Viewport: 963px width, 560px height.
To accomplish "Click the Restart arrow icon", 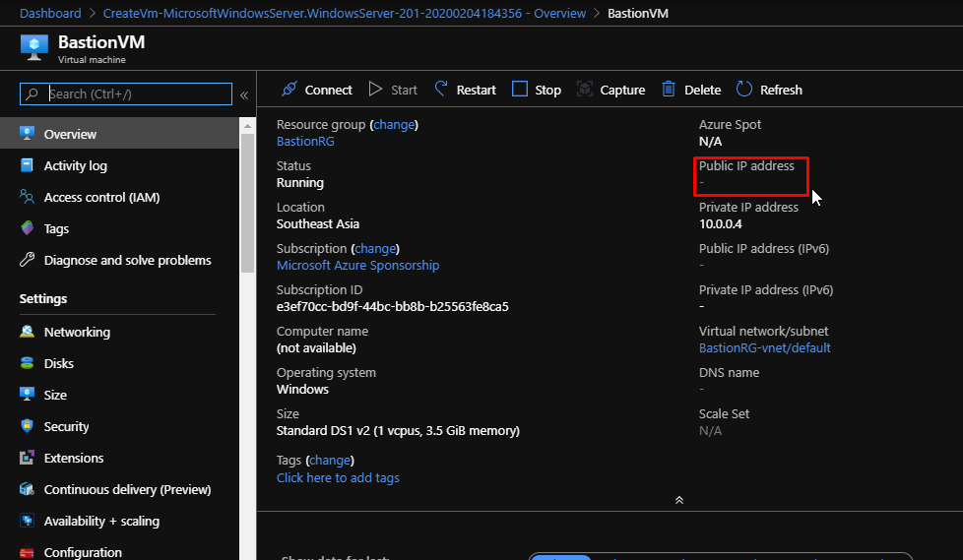I will point(441,89).
